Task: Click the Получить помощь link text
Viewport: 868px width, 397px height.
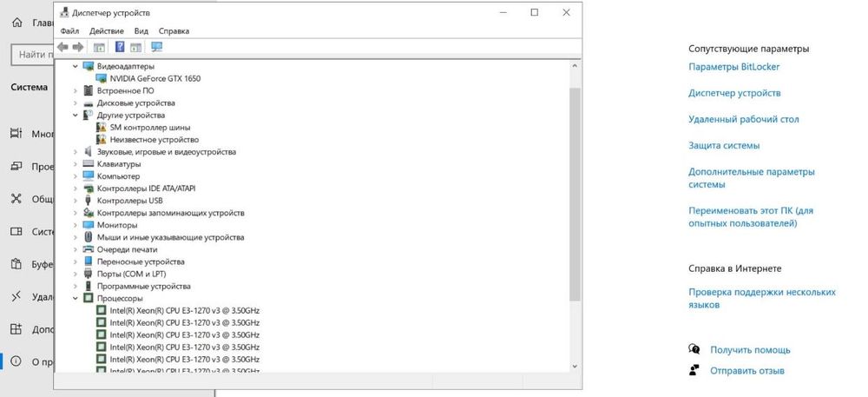Action: tap(750, 350)
